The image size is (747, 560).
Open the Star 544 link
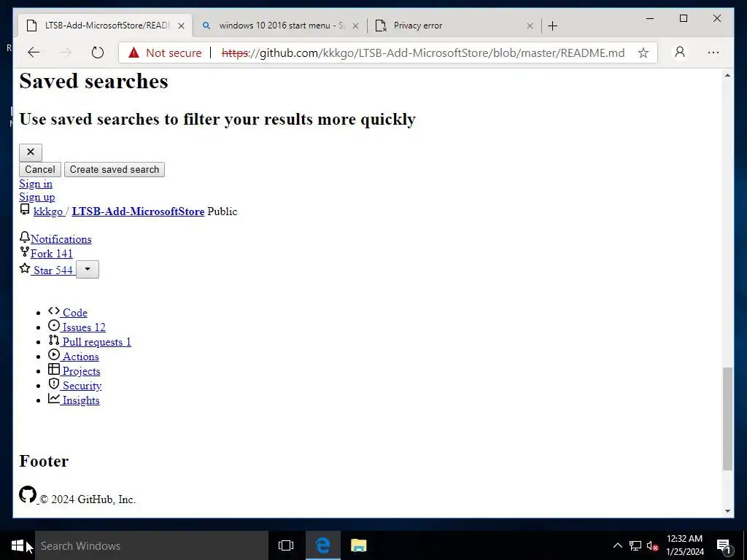click(53, 271)
